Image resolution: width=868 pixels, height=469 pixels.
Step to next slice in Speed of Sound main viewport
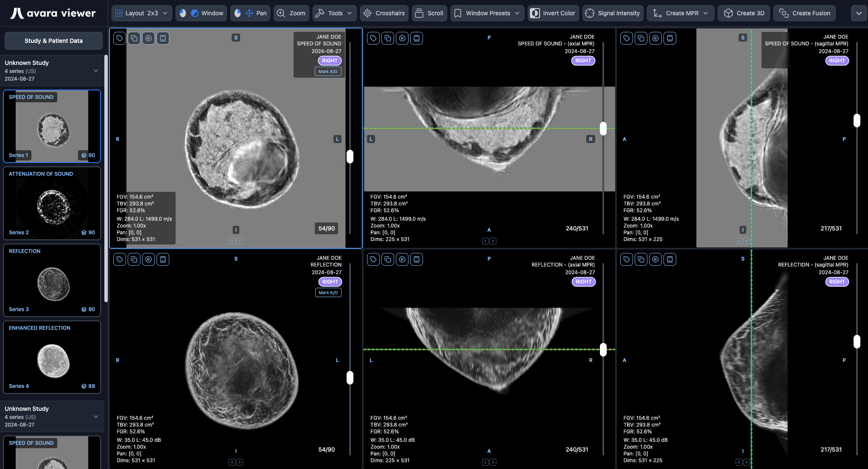click(x=240, y=241)
